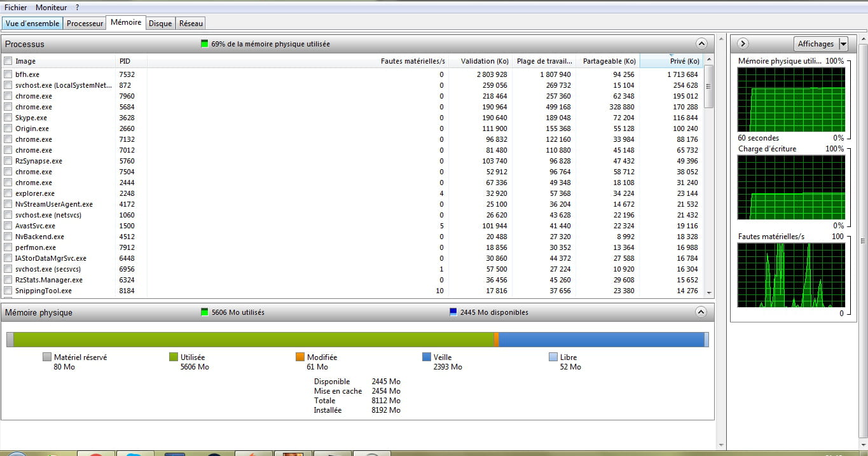Click the Mémoire physique utilisée graph

coord(791,100)
